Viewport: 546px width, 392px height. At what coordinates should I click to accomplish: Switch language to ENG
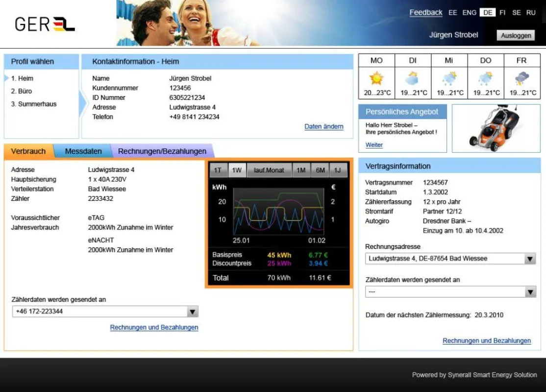coord(469,13)
